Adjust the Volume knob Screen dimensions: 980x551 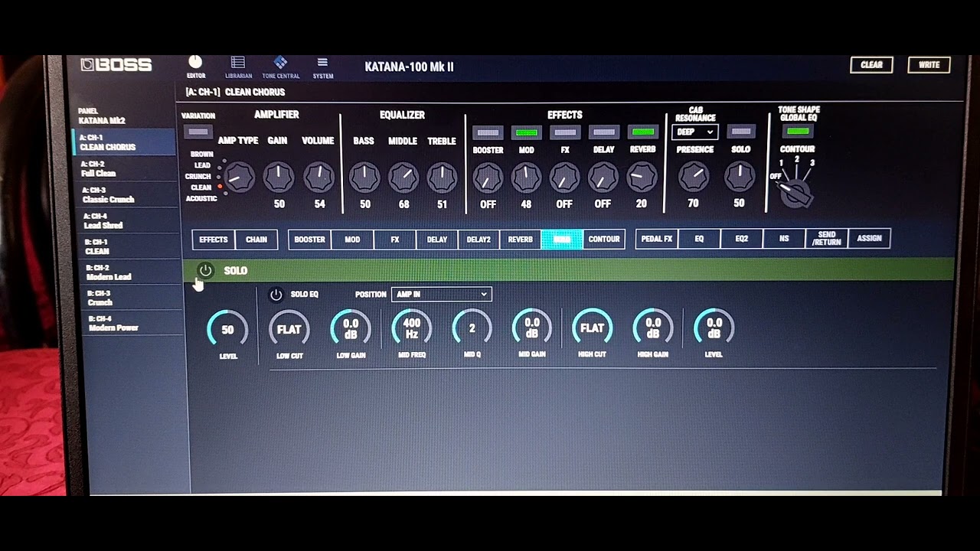tap(318, 178)
